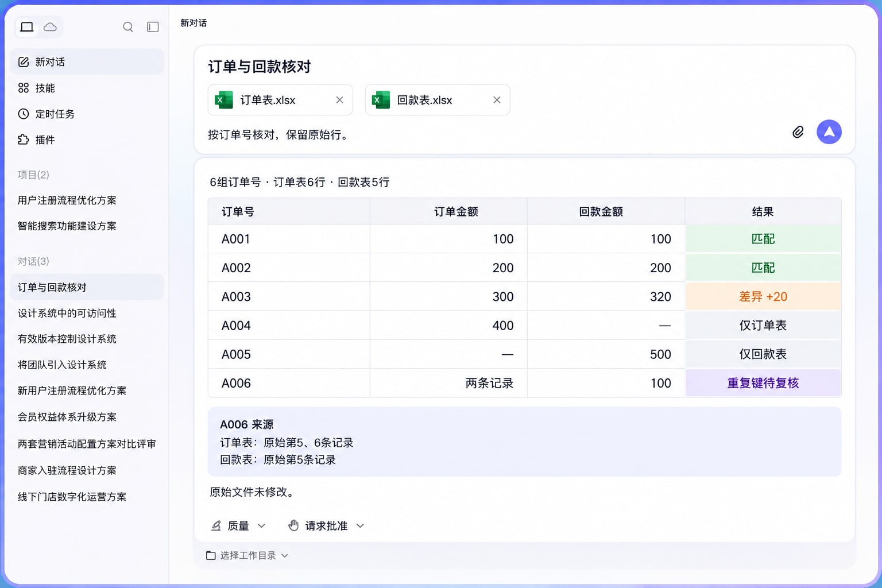Select conversation 线下门店数字化运营方案
882x588 pixels.
pos(72,497)
